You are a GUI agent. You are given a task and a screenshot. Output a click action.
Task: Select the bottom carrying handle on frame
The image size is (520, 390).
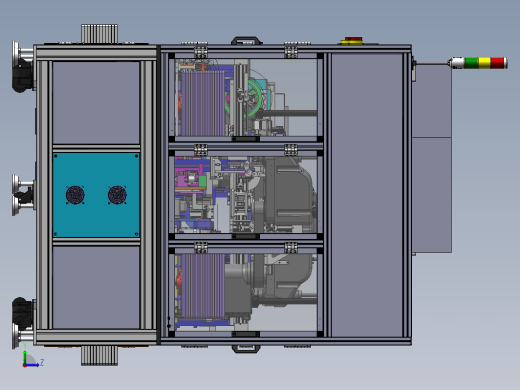pos(246,349)
